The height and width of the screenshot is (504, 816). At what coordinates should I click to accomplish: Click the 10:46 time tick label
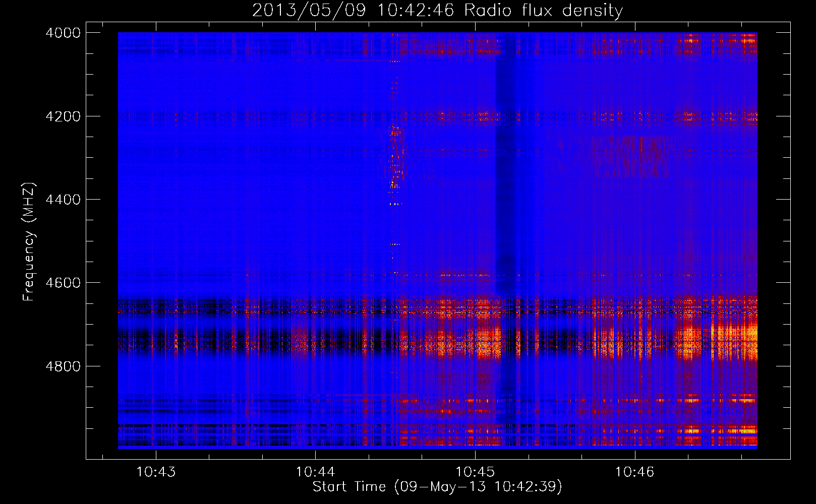(634, 472)
